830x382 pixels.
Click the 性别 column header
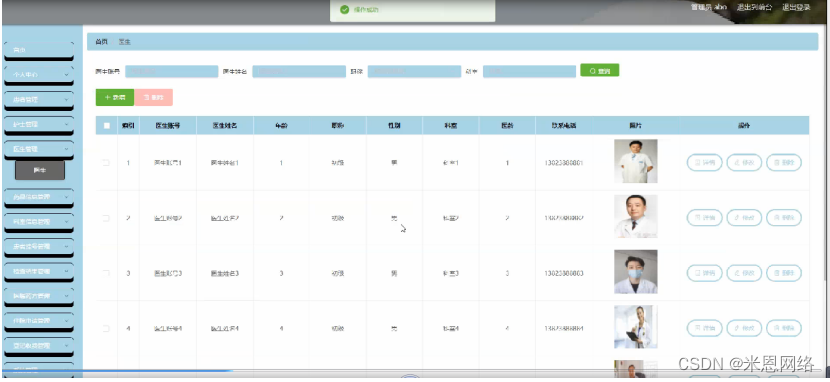[x=394, y=126]
